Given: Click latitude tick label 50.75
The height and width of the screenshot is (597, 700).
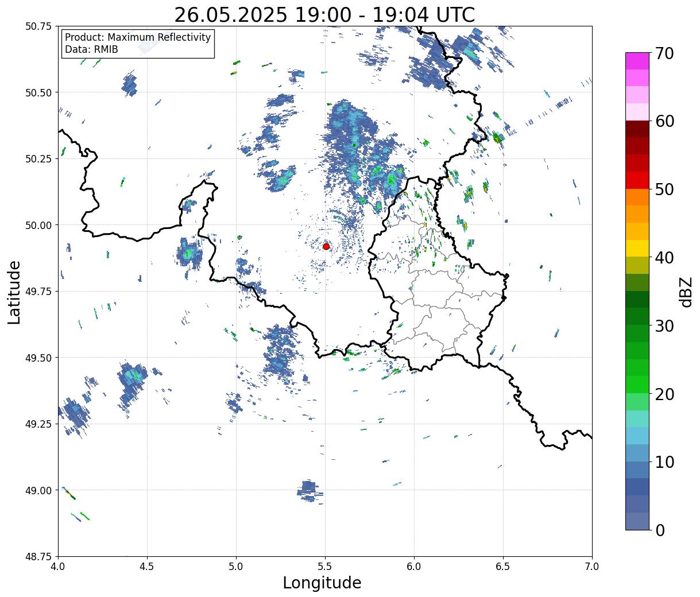Looking at the screenshot, I should pyautogui.click(x=38, y=26).
